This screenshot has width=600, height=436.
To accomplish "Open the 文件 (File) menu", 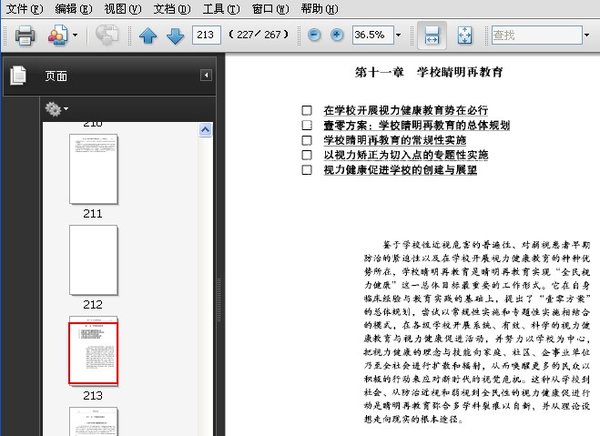I will coord(24,9).
